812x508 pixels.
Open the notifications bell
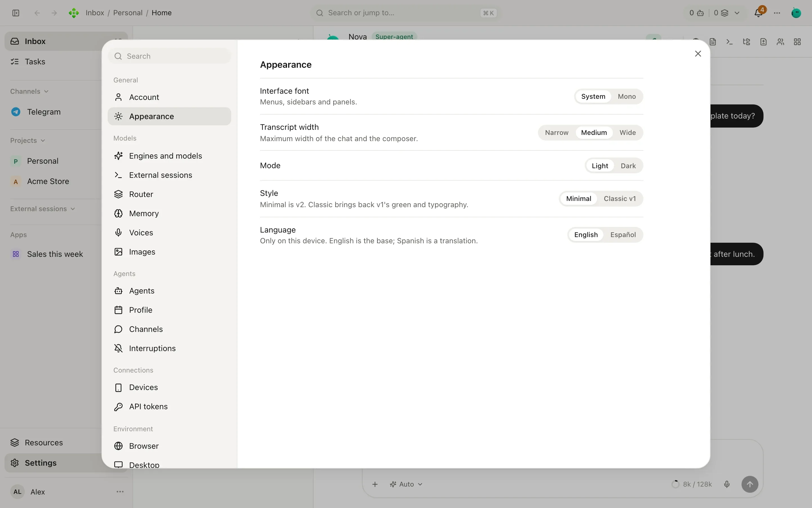[758, 13]
